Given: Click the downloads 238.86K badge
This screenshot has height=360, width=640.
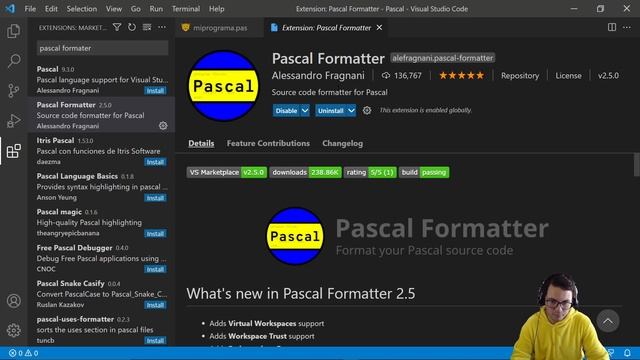Looking at the screenshot, I should pos(305,172).
